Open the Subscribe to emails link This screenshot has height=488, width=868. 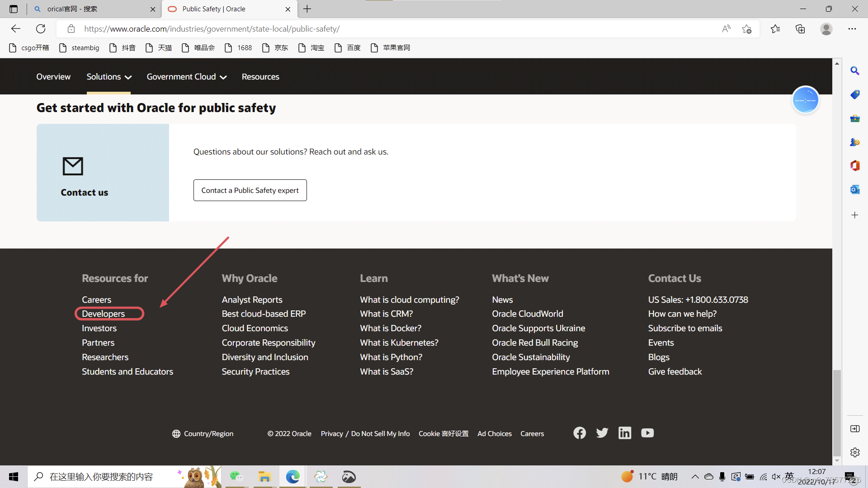point(685,328)
